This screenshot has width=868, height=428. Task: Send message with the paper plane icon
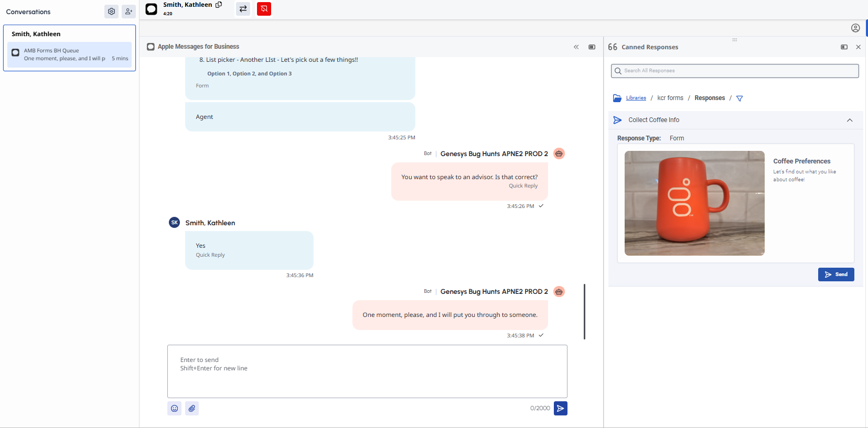pyautogui.click(x=560, y=409)
